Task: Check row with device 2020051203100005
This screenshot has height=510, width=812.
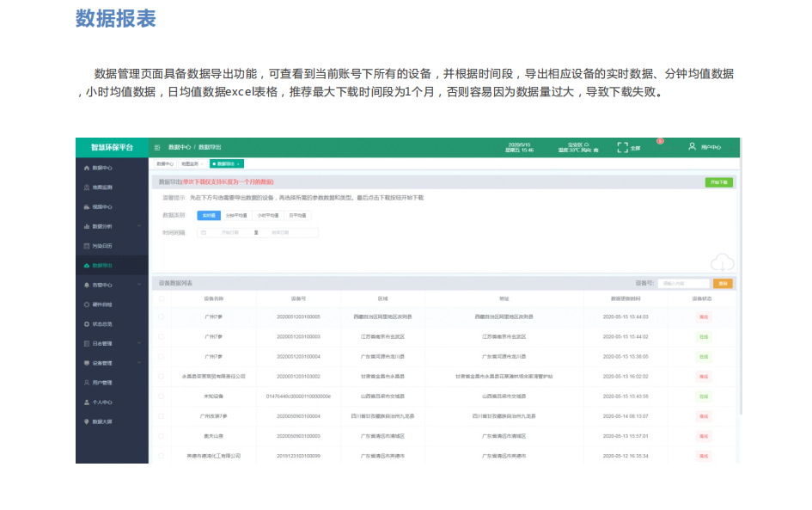Action: pos(162,316)
